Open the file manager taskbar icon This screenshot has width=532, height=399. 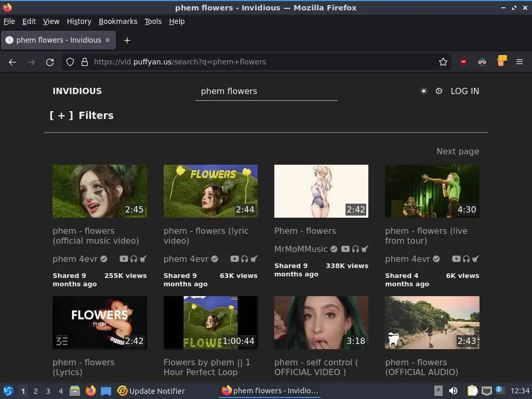point(75,391)
